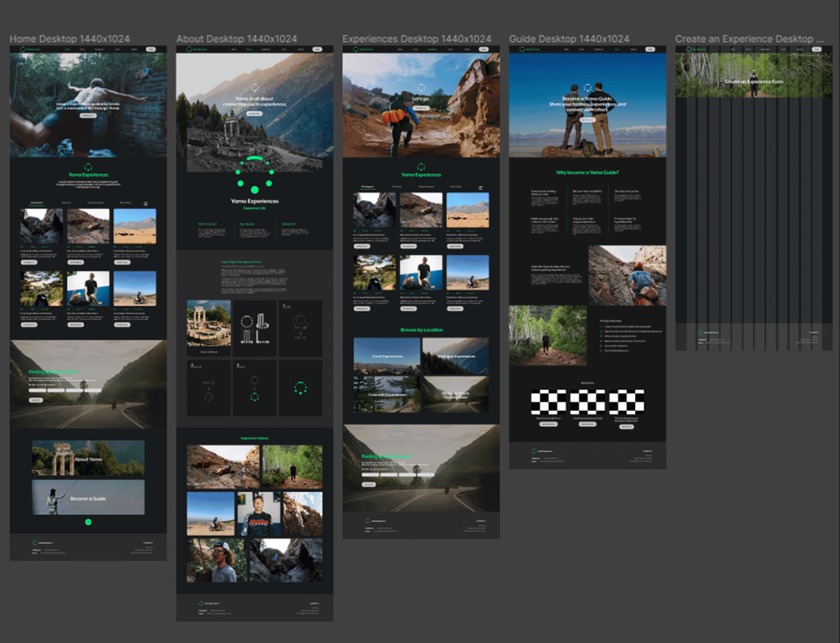
Task: Click the footer logo in Create an Experience frame
Action: point(701,333)
